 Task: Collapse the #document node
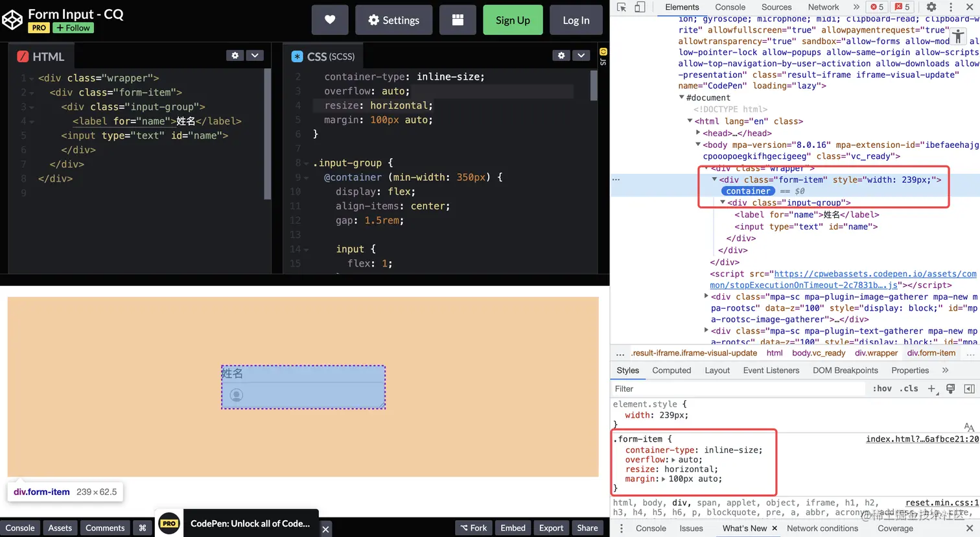click(x=682, y=97)
